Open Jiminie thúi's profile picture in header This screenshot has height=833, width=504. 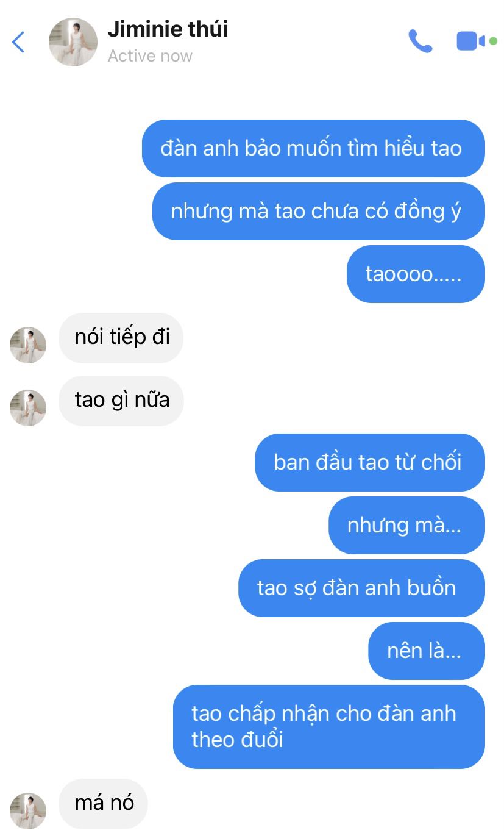point(73,41)
